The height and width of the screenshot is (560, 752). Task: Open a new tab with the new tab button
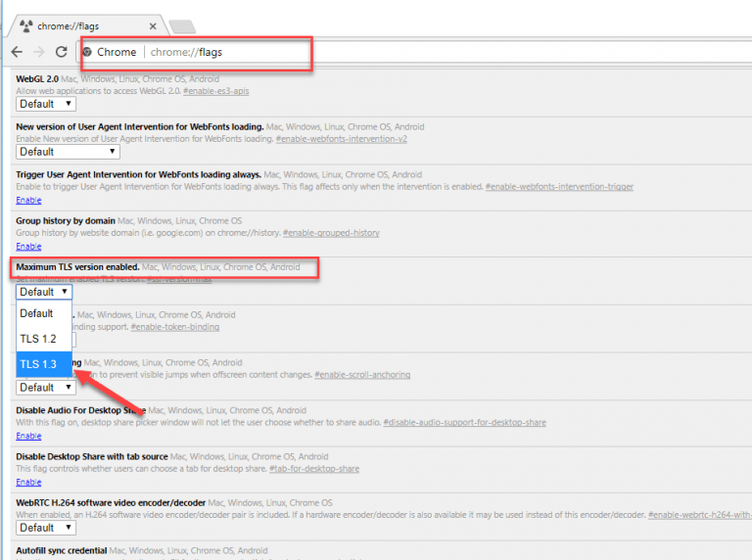click(x=182, y=26)
